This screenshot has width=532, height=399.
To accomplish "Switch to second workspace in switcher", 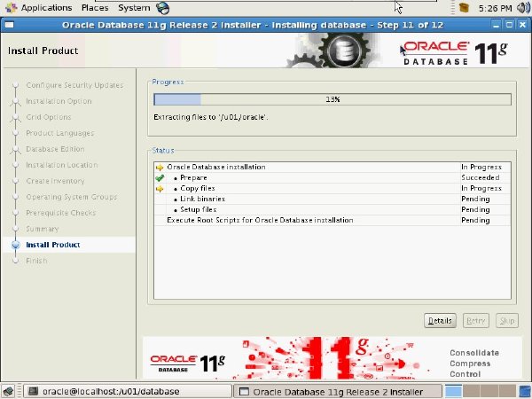I will [x=472, y=391].
